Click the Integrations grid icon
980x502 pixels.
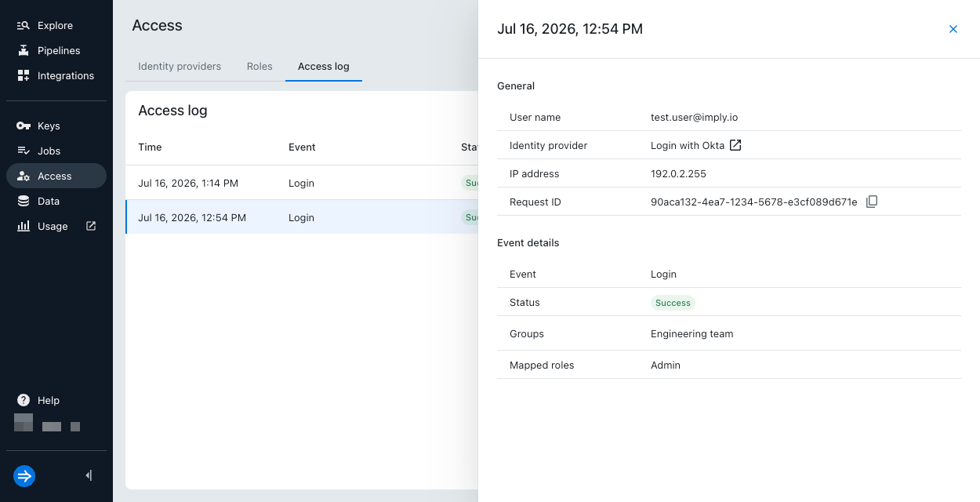point(24,76)
